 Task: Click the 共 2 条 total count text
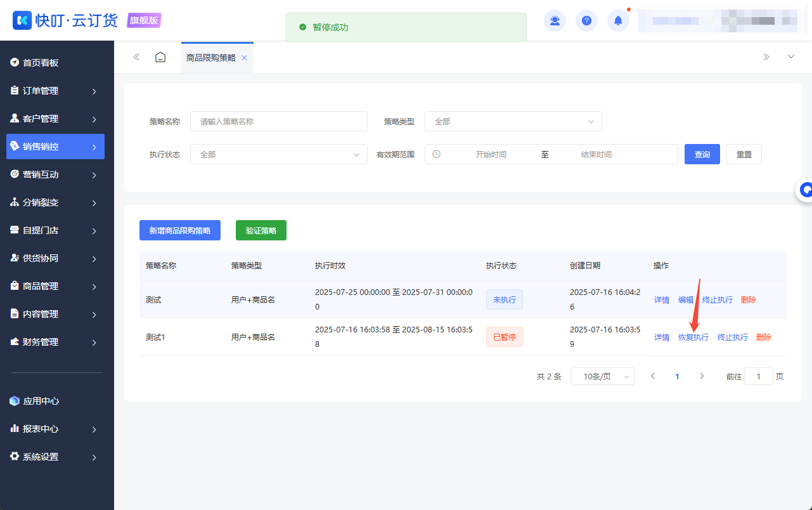pos(549,376)
